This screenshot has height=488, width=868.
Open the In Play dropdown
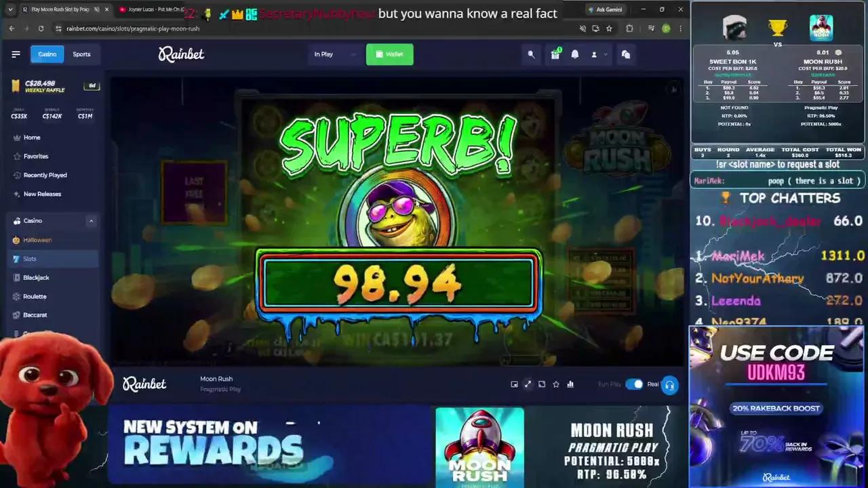click(x=335, y=54)
